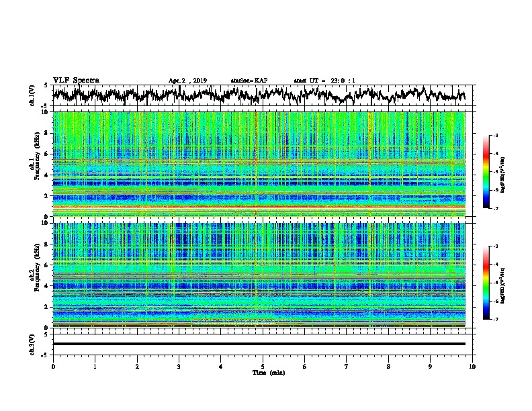Click the "VLF Spectra" plot title
Screen dimensions: 532x411
click(x=76, y=81)
